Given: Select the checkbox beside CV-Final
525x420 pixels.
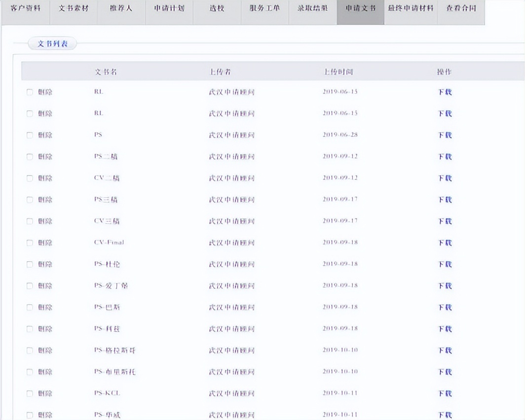Looking at the screenshot, I should pyautogui.click(x=30, y=243).
